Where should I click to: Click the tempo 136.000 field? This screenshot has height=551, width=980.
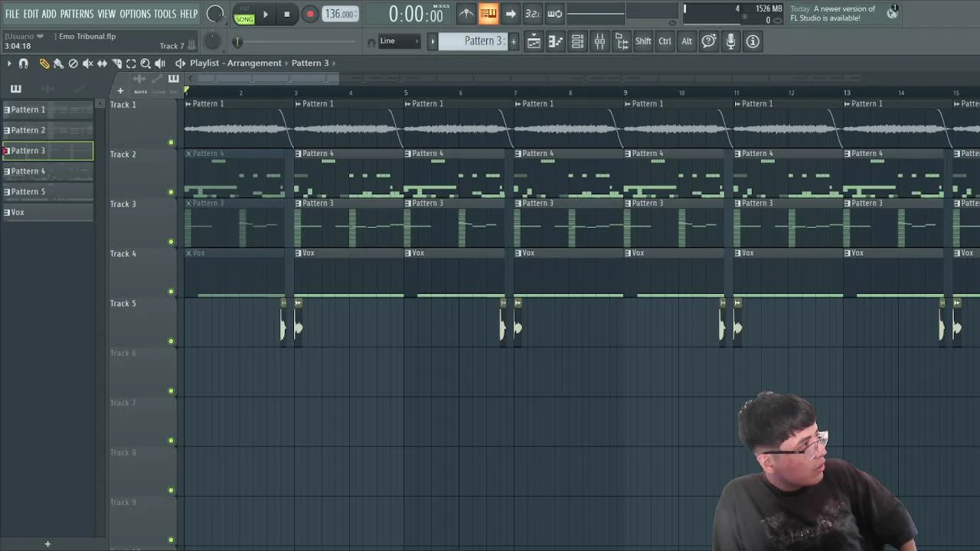340,14
